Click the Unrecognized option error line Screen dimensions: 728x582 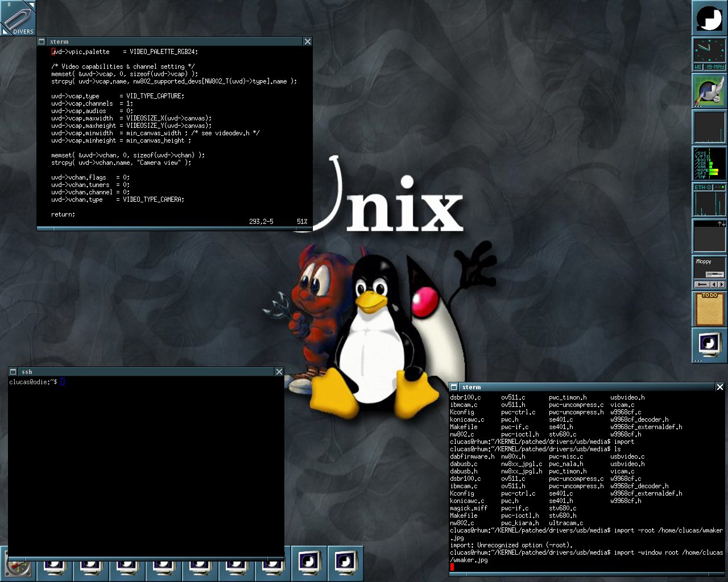click(511, 545)
